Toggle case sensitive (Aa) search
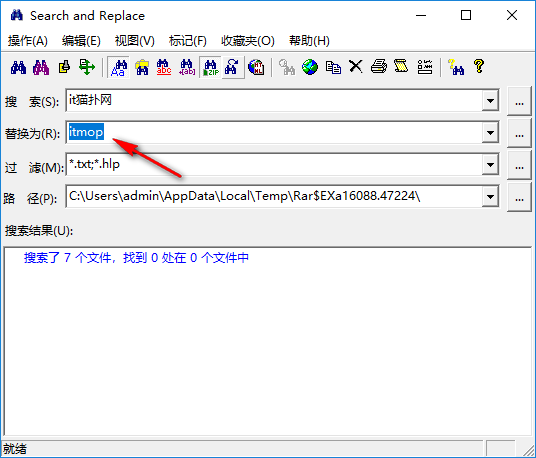The image size is (536, 458). coord(118,67)
